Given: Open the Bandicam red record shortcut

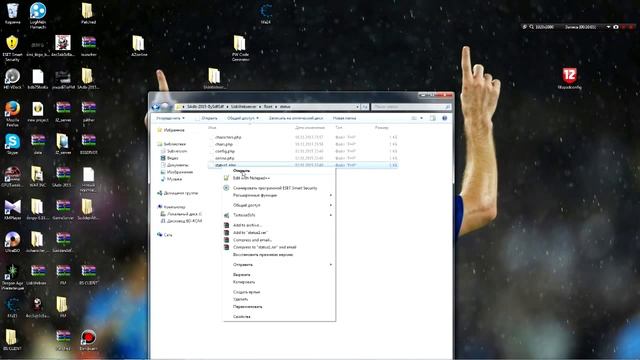Looking at the screenshot, I should tap(88, 340).
